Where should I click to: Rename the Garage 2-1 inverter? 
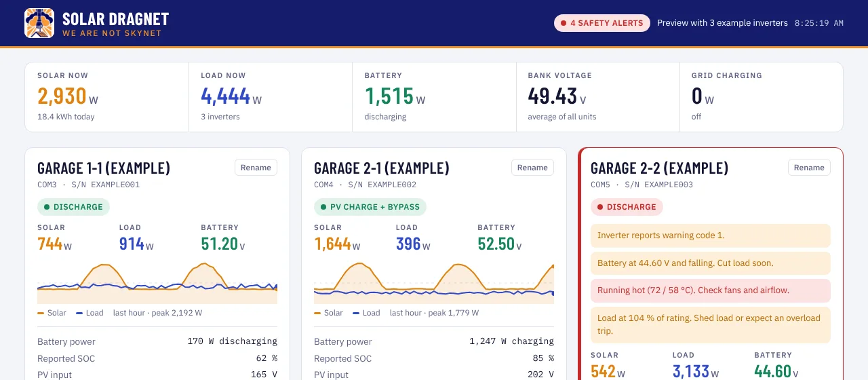532,168
